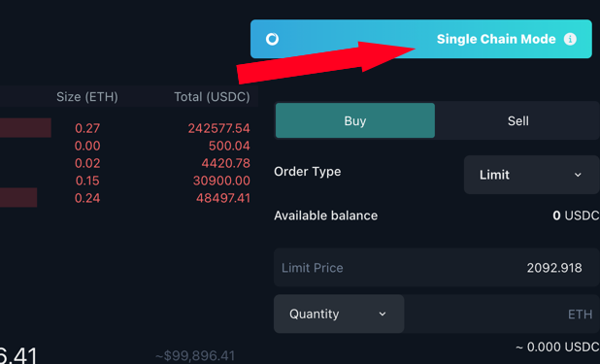Image resolution: width=600 pixels, height=364 pixels.
Task: Click the Limit Price input field
Action: pos(437,268)
